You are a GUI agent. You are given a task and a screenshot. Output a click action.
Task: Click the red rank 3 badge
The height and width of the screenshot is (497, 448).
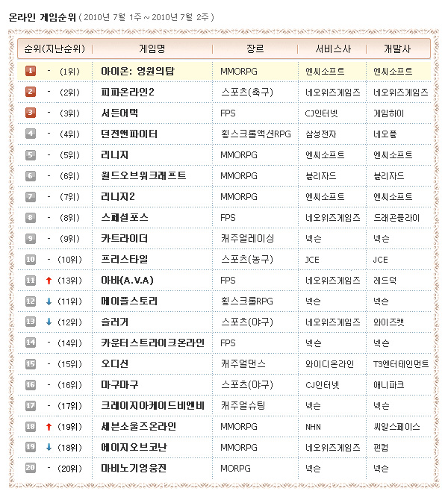pos(31,113)
